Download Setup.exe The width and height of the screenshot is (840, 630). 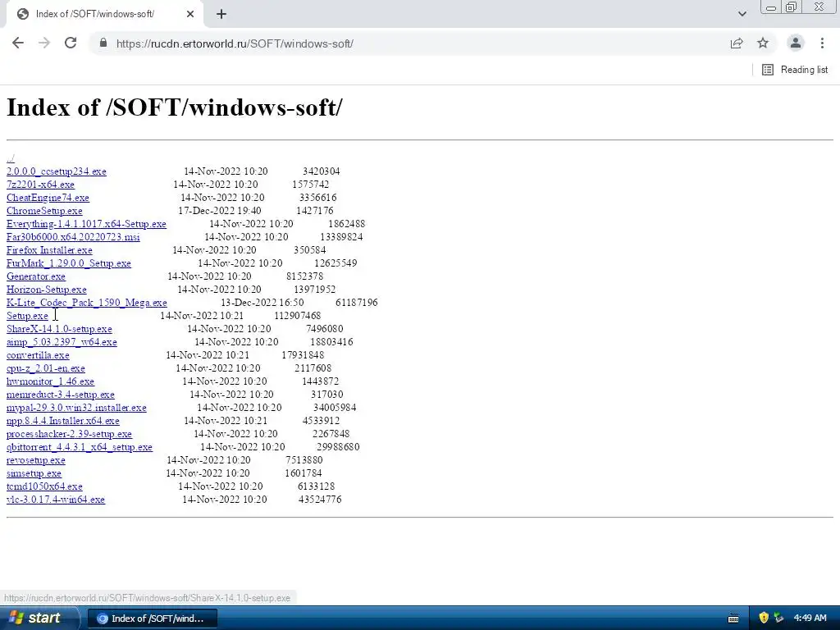tap(27, 316)
